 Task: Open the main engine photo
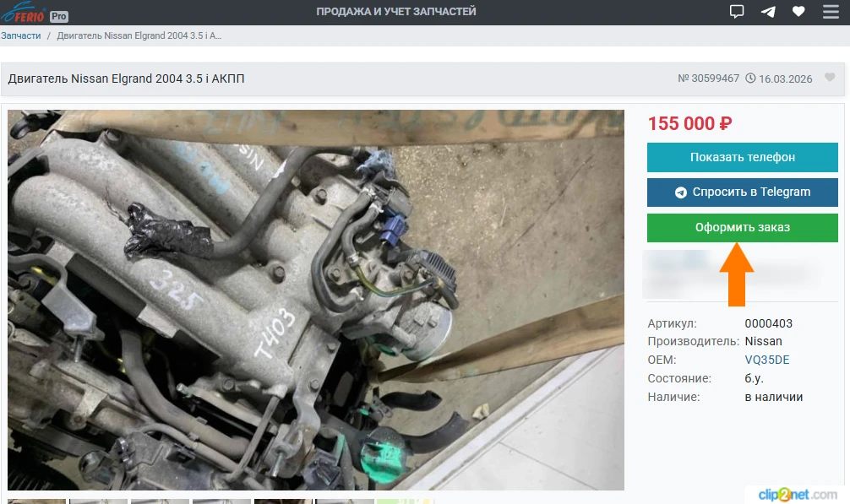click(x=315, y=300)
